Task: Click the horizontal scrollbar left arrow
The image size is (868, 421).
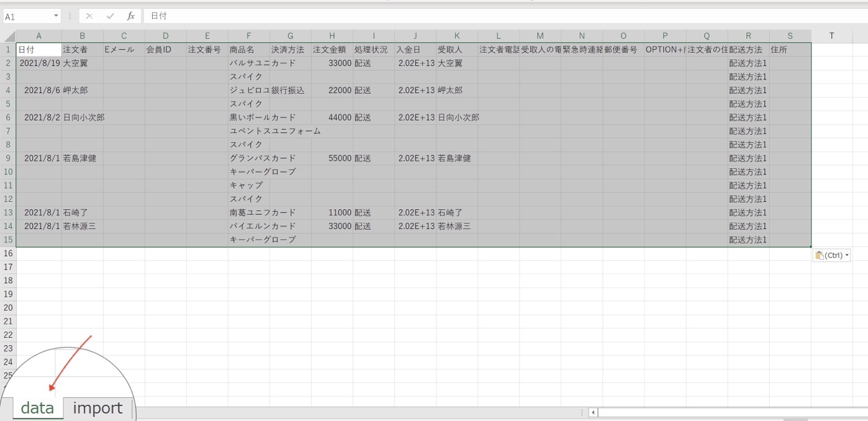Action: (593, 412)
